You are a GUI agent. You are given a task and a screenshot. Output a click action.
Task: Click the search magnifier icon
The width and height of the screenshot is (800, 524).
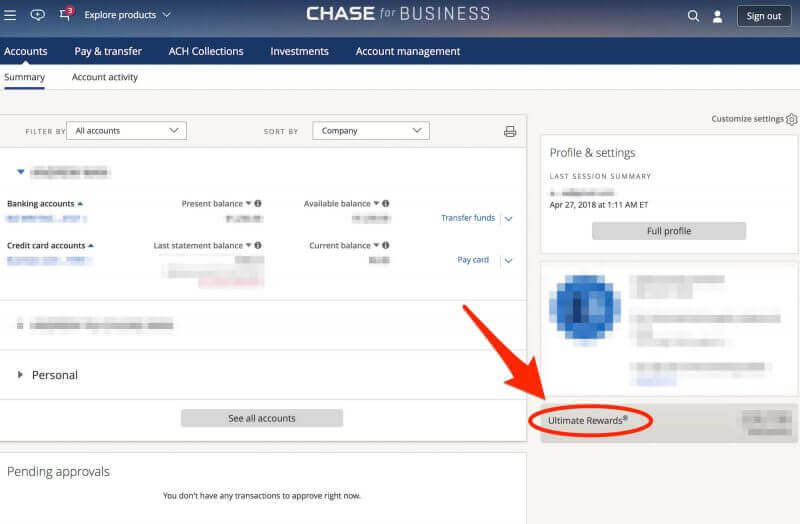[x=693, y=16]
